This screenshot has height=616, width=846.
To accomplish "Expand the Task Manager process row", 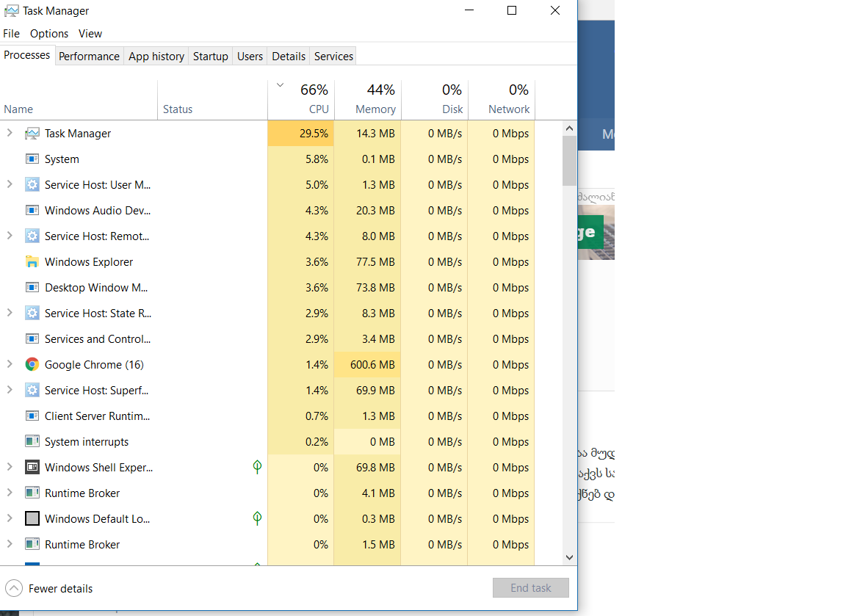I will coord(10,133).
